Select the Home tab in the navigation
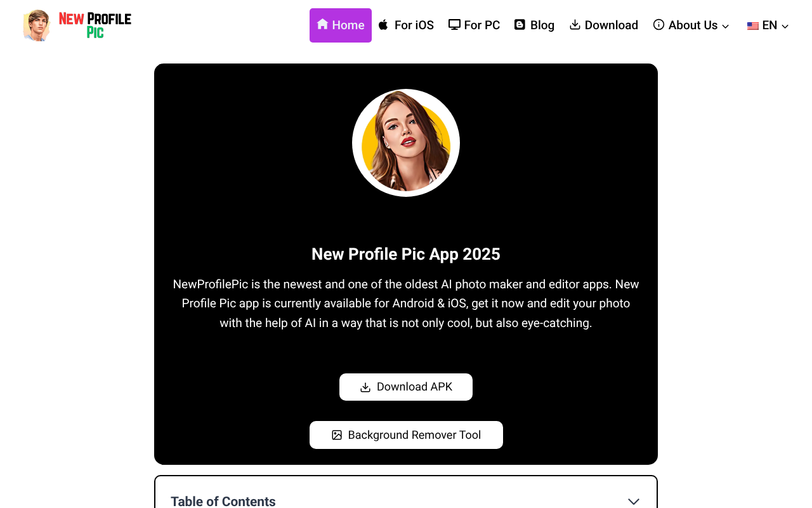The image size is (812, 508). (x=341, y=25)
